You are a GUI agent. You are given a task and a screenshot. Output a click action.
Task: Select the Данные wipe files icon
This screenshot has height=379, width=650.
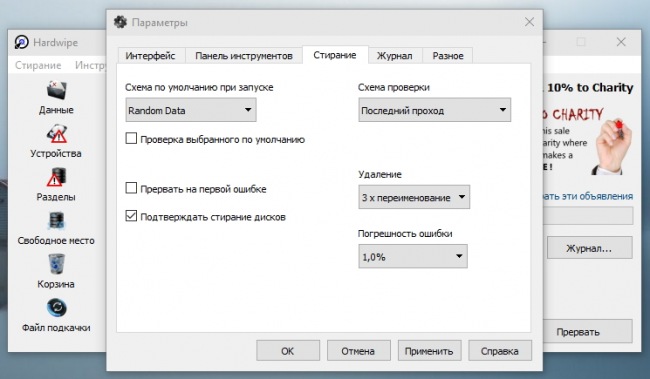56,90
